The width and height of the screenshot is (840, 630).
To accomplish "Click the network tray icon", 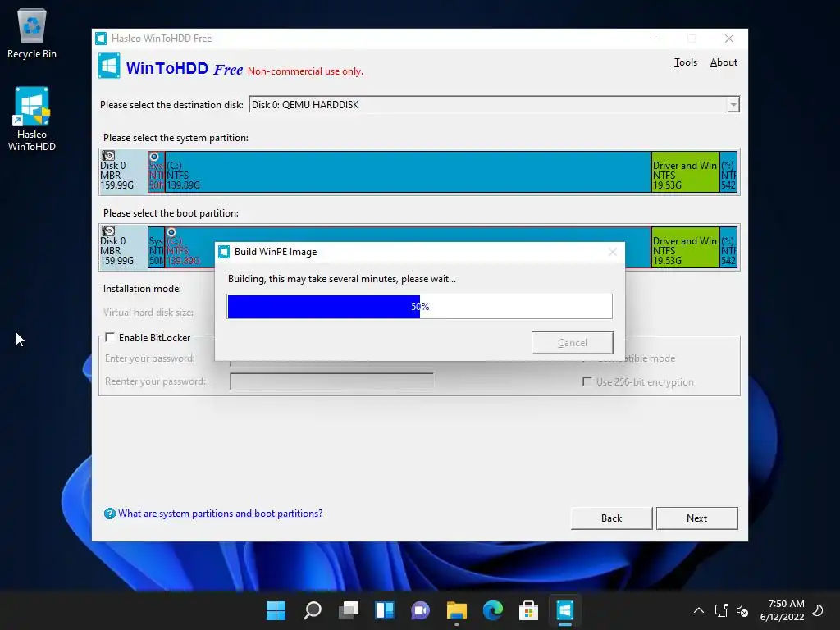I will click(721, 610).
